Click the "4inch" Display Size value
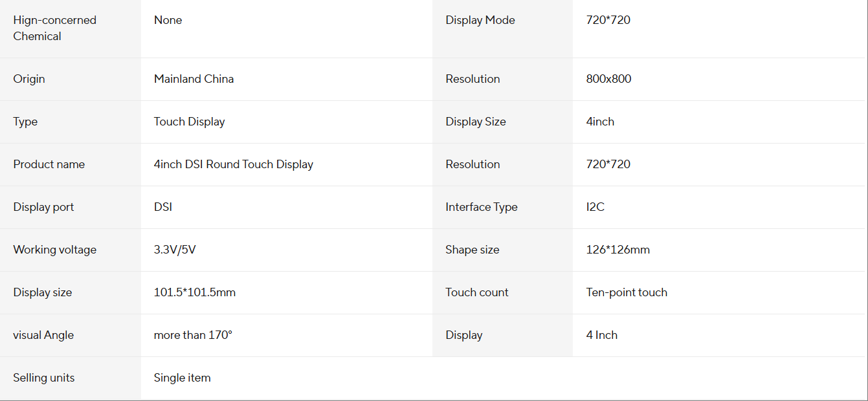The width and height of the screenshot is (868, 401). click(600, 122)
